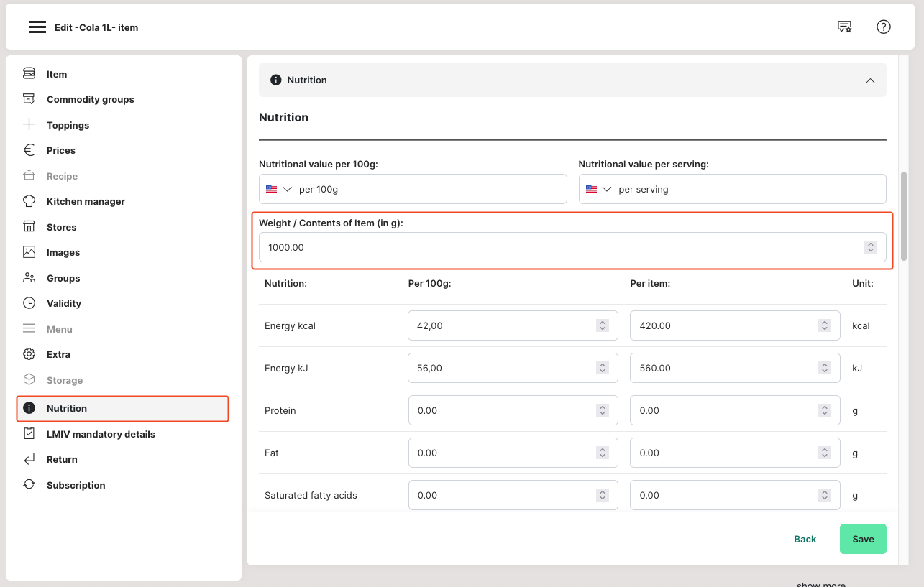Adjust the Weight / Contents stepper arrows

(x=871, y=247)
